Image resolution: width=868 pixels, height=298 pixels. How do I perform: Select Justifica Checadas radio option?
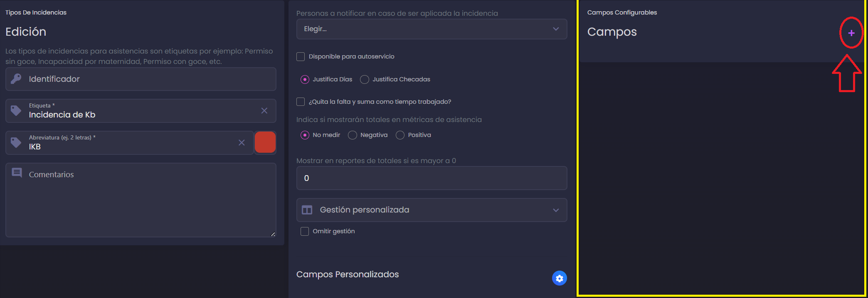(365, 79)
